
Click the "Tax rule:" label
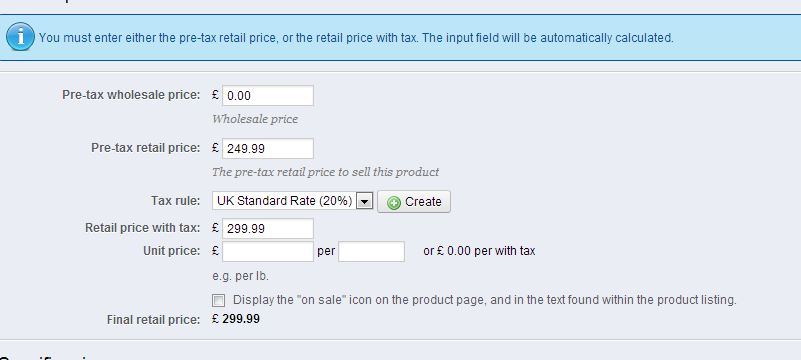[175, 200]
